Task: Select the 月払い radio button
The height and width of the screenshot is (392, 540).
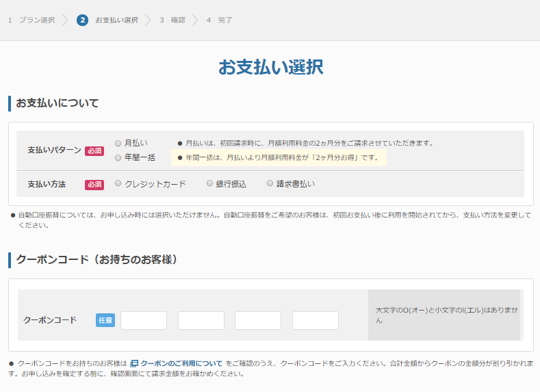Action: pos(118,143)
